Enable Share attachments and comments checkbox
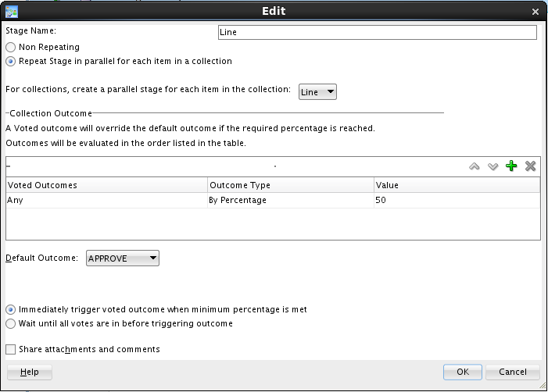Viewport: 548px width, 392px height. 11,349
